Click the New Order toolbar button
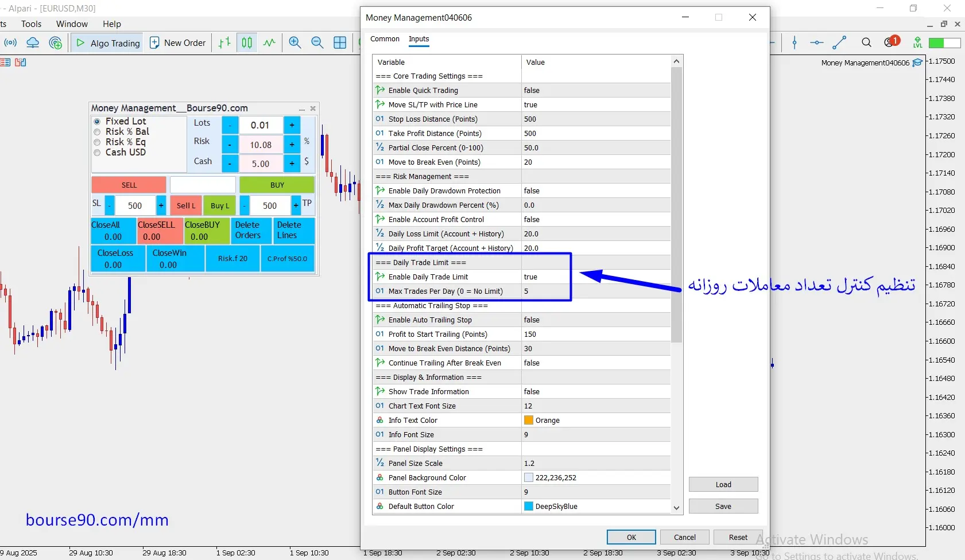Viewport: 965px width, 560px height. point(177,43)
